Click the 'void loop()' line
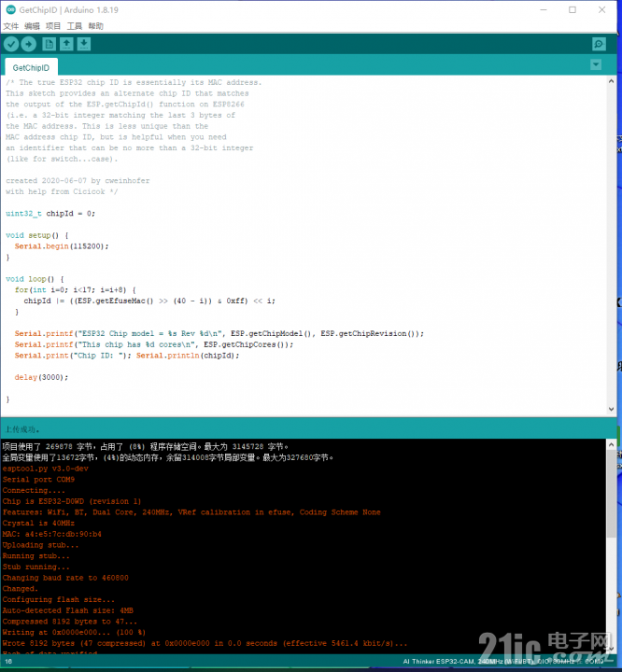This screenshot has height=672, width=622. click(x=35, y=279)
